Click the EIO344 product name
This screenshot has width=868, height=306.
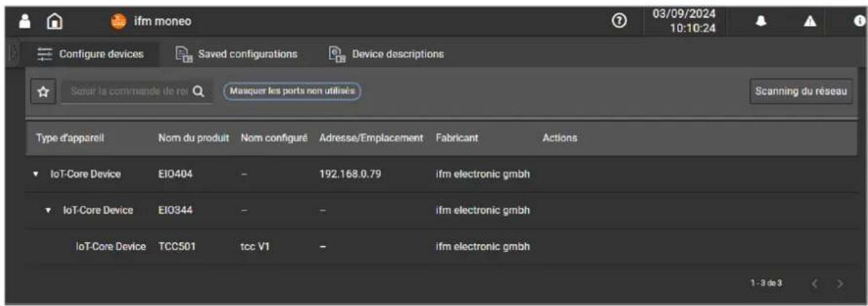[175, 211]
